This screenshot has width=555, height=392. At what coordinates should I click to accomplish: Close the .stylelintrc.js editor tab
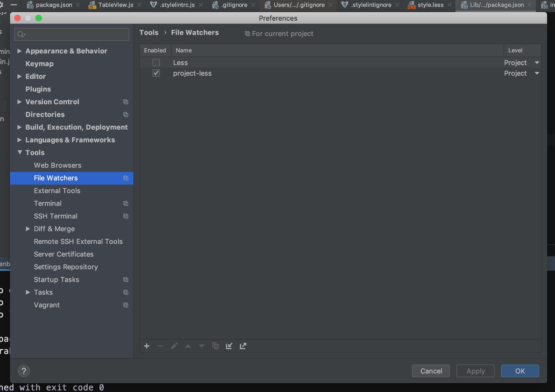(201, 5)
